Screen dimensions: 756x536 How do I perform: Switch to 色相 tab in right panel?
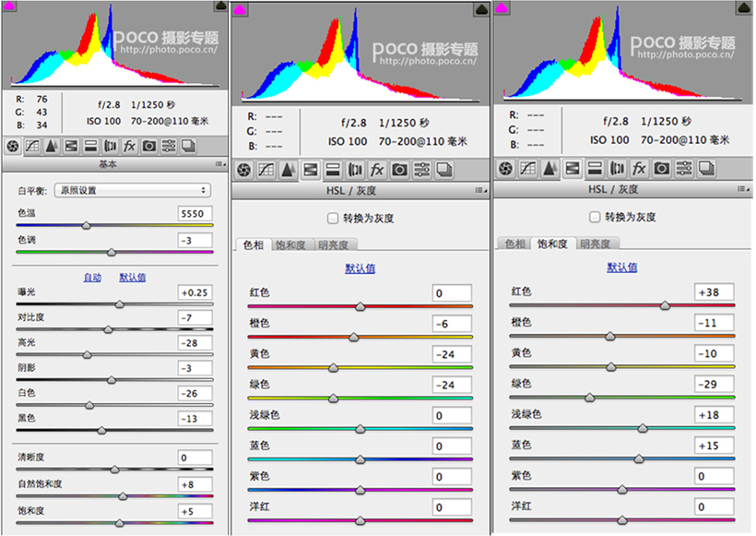point(515,244)
